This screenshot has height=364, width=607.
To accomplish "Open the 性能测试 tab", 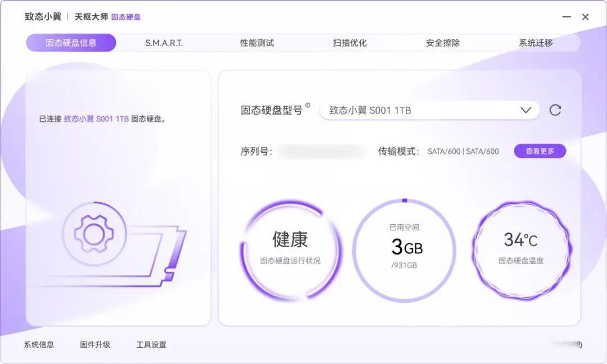I will click(x=257, y=43).
